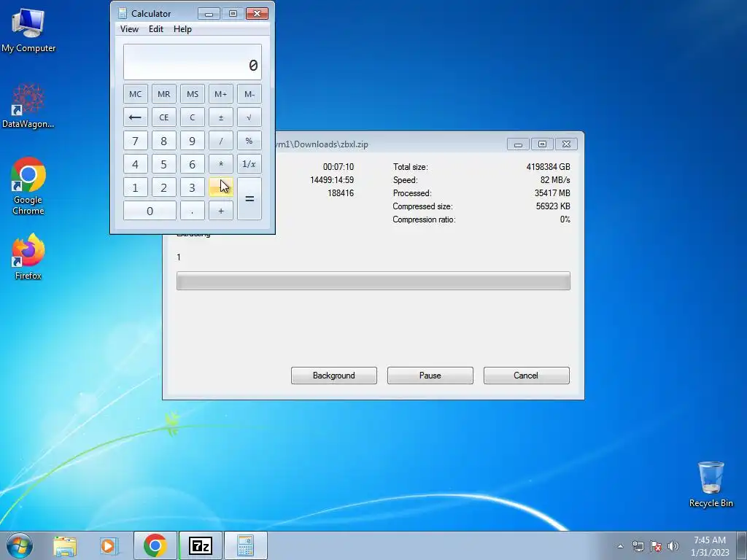Open the Windows Start menu

[20, 545]
